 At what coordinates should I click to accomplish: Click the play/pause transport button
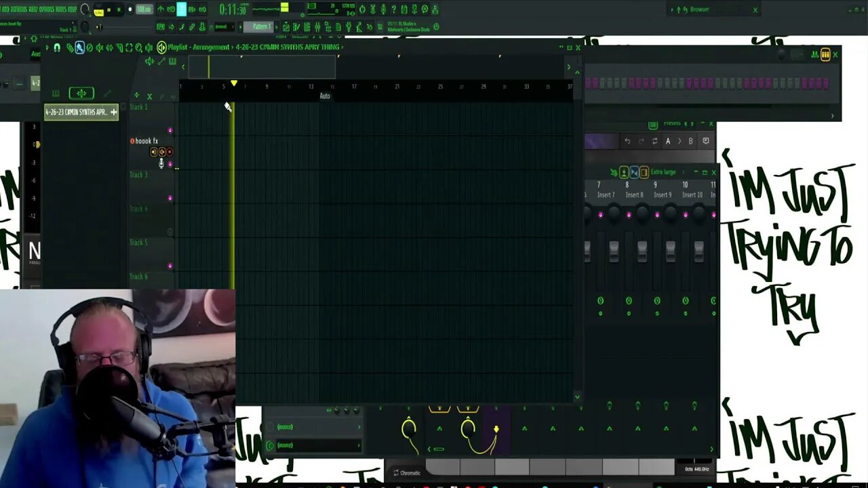pos(108,9)
